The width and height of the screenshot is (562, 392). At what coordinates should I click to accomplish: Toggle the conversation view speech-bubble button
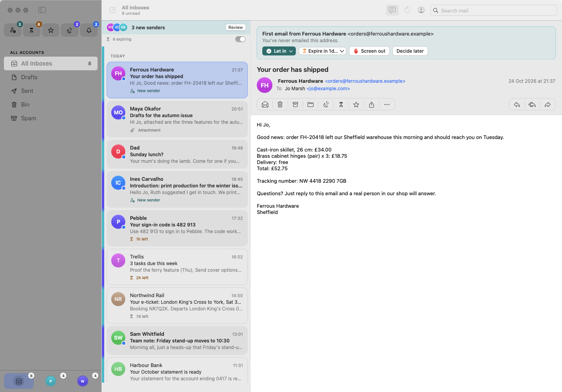pyautogui.click(x=392, y=10)
